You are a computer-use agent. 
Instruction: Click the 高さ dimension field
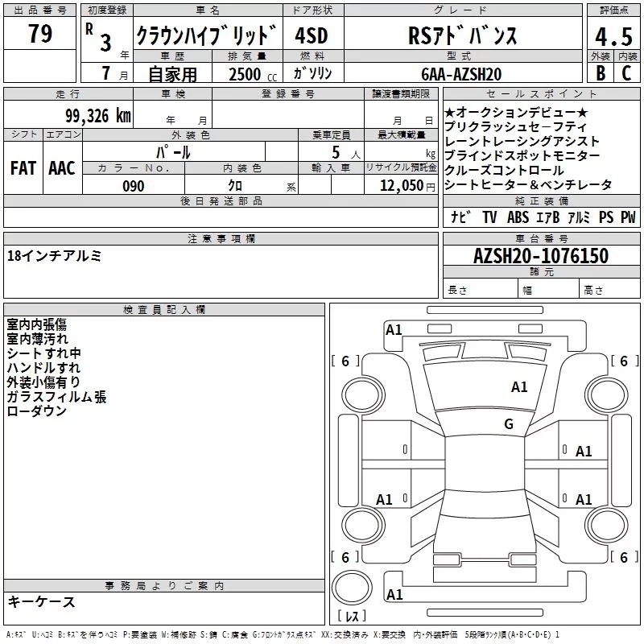click(x=609, y=290)
